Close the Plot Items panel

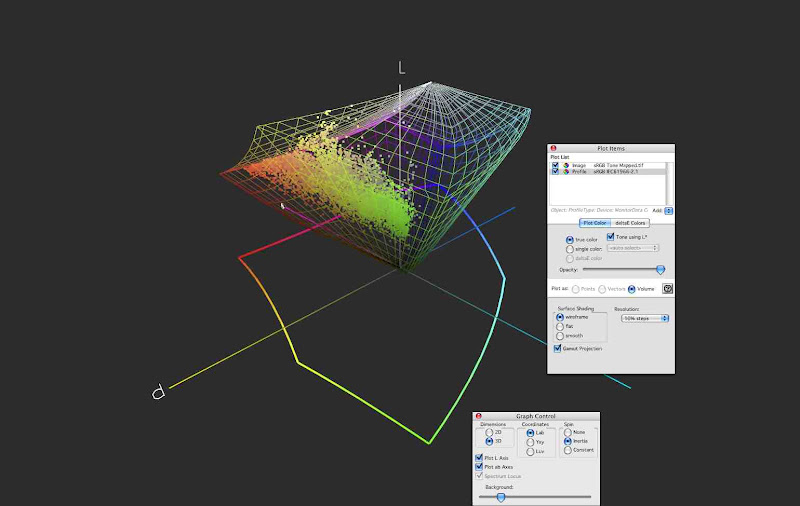tap(553, 148)
